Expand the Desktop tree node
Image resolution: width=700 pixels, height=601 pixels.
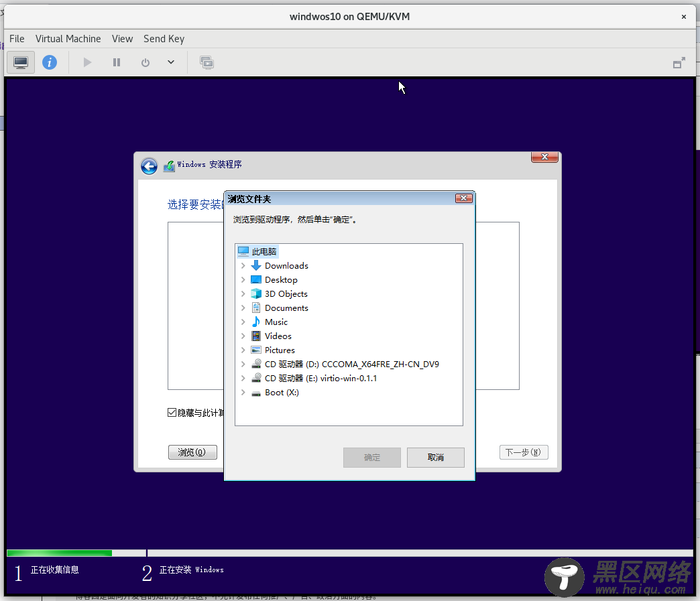tap(243, 280)
